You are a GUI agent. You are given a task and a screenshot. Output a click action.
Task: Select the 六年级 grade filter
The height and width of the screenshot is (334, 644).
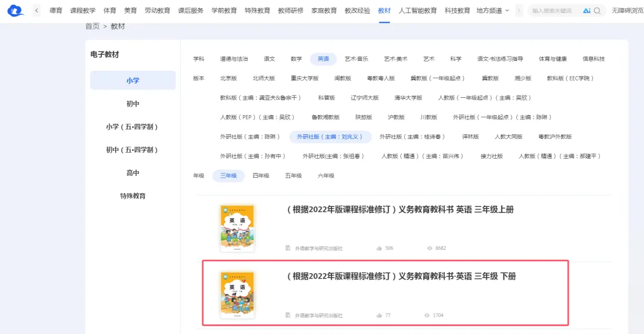tap(326, 175)
